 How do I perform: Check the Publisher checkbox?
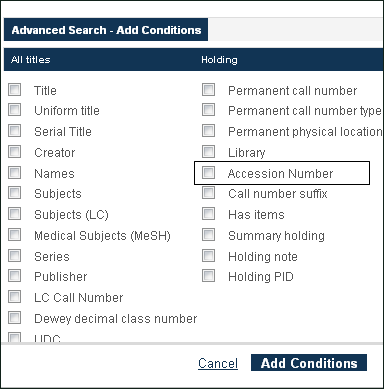tap(15, 276)
